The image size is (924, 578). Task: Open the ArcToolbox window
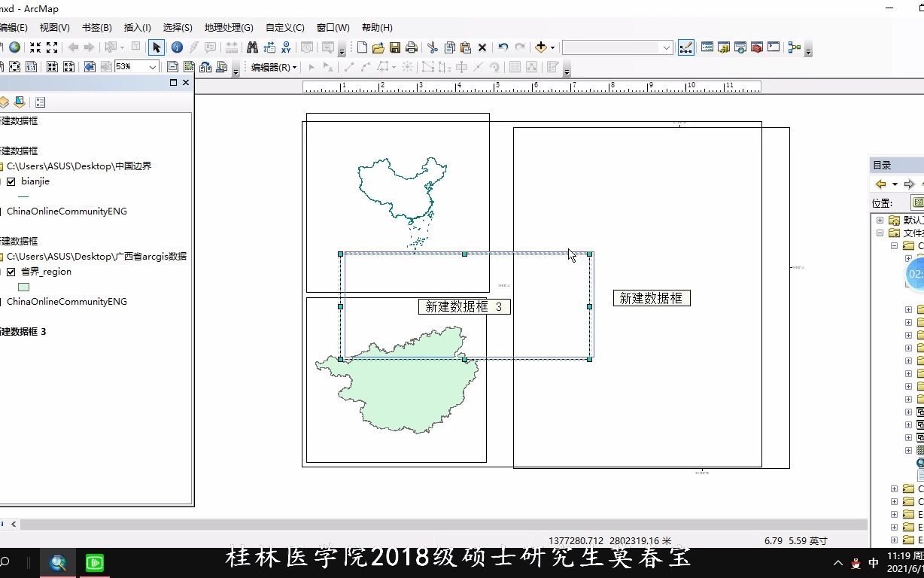pos(757,47)
